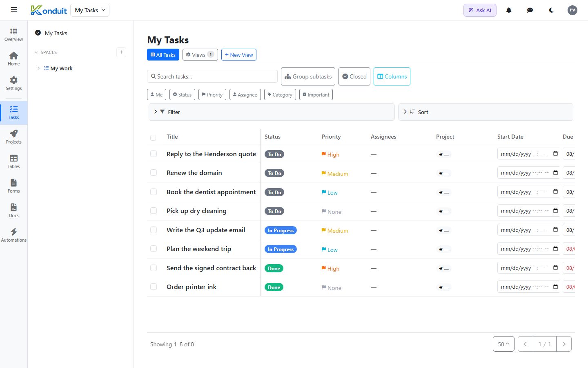Open Forms in sidebar
Viewport: 588px width, 368px height.
tap(13, 186)
